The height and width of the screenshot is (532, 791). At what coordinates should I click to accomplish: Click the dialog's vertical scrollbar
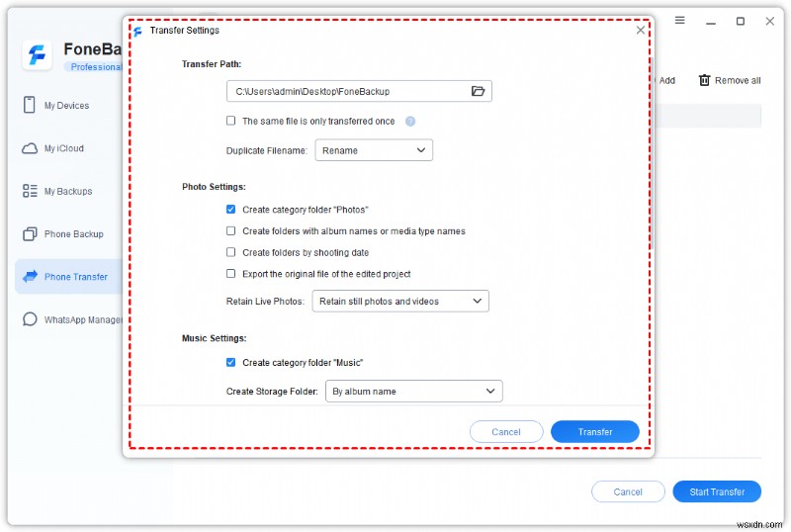pyautogui.click(x=652, y=151)
